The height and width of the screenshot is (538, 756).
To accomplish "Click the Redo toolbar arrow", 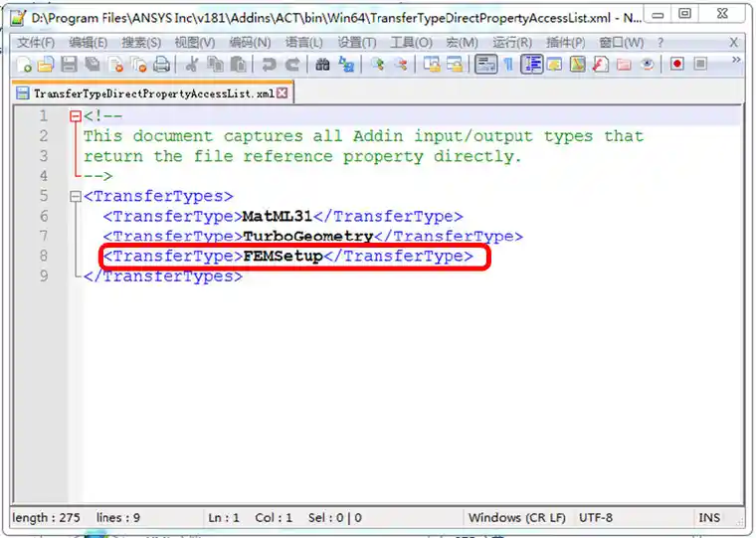I will click(x=292, y=64).
